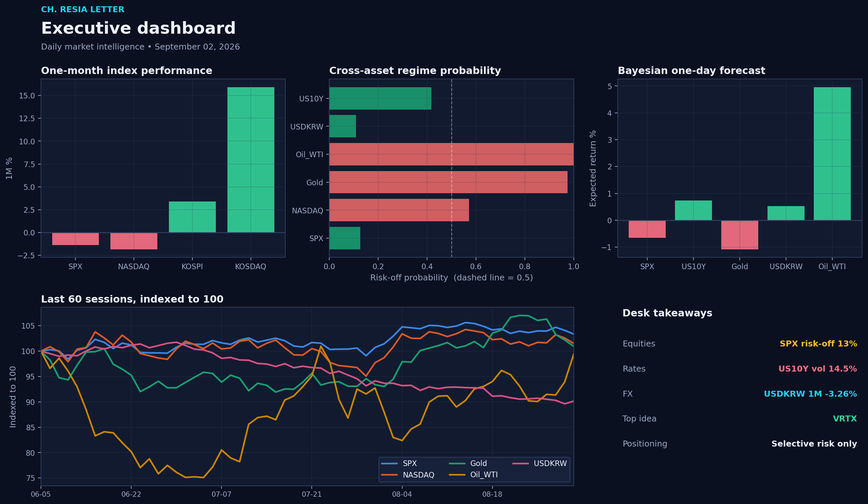This screenshot has width=868, height=504.
Task: Click the Oil_WTI y-axis label in regime chart
Action: point(309,155)
